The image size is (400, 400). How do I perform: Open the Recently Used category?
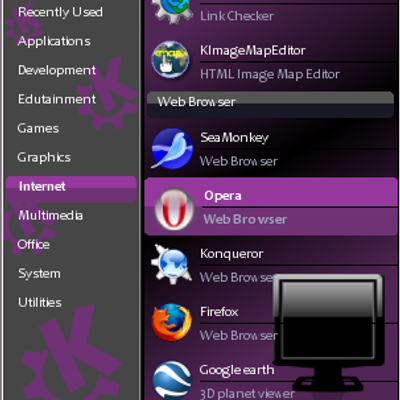click(60, 12)
